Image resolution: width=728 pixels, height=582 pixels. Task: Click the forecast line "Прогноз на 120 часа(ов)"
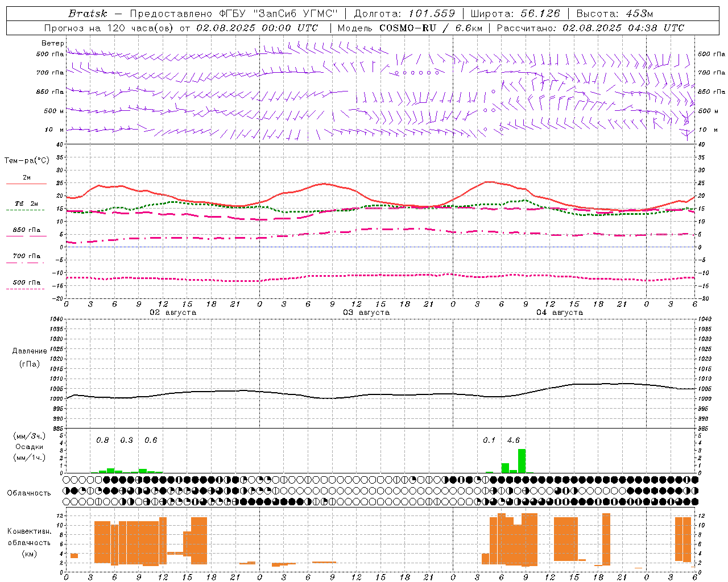click(109, 28)
